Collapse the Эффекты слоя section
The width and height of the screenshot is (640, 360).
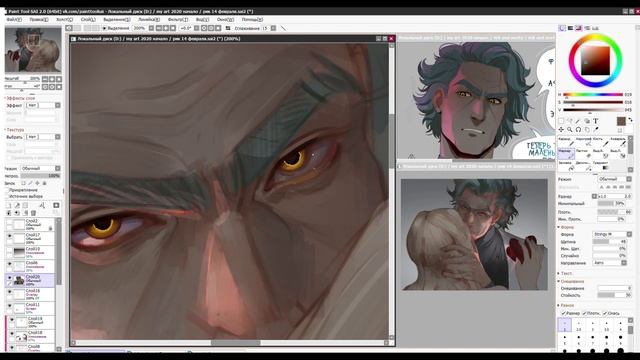tap(20, 98)
